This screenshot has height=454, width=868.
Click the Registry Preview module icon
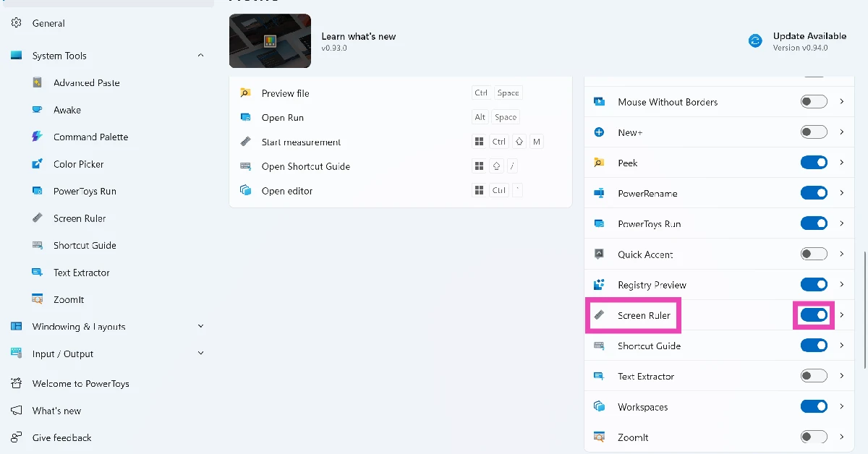(599, 285)
